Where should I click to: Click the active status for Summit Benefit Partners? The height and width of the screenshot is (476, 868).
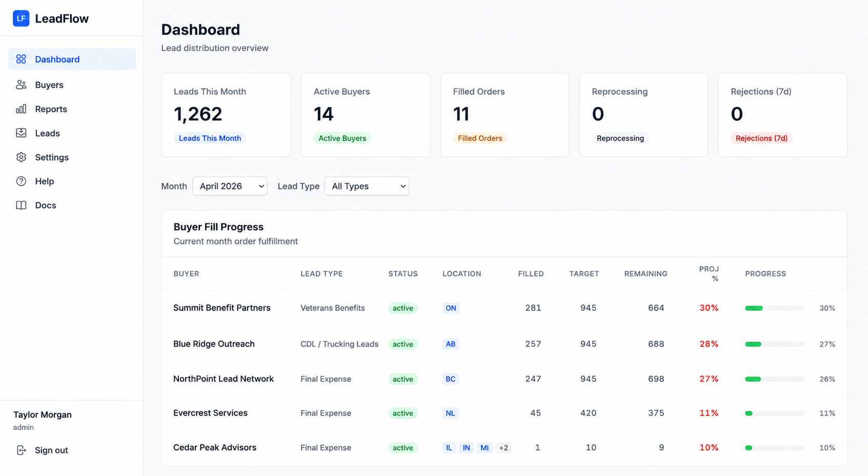click(403, 308)
